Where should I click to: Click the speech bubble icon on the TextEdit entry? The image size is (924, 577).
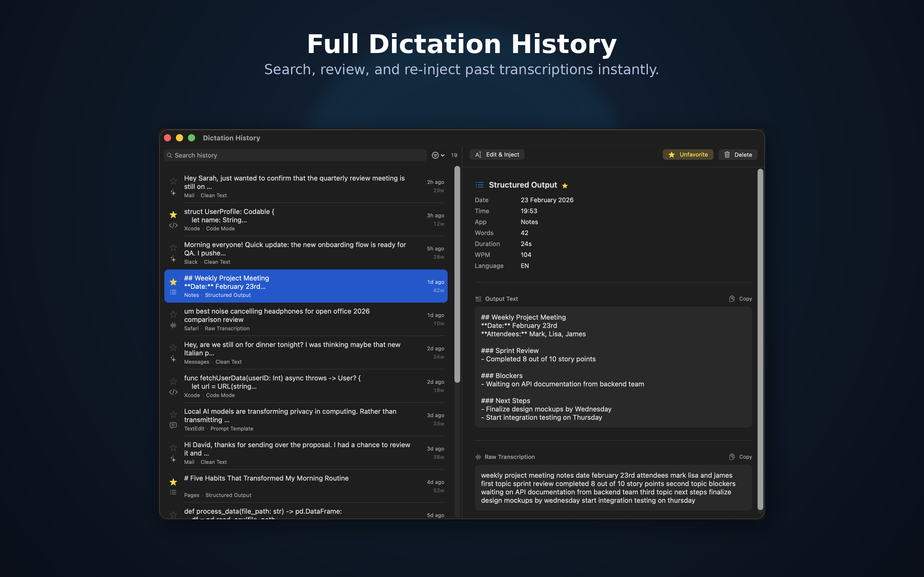[x=173, y=425]
